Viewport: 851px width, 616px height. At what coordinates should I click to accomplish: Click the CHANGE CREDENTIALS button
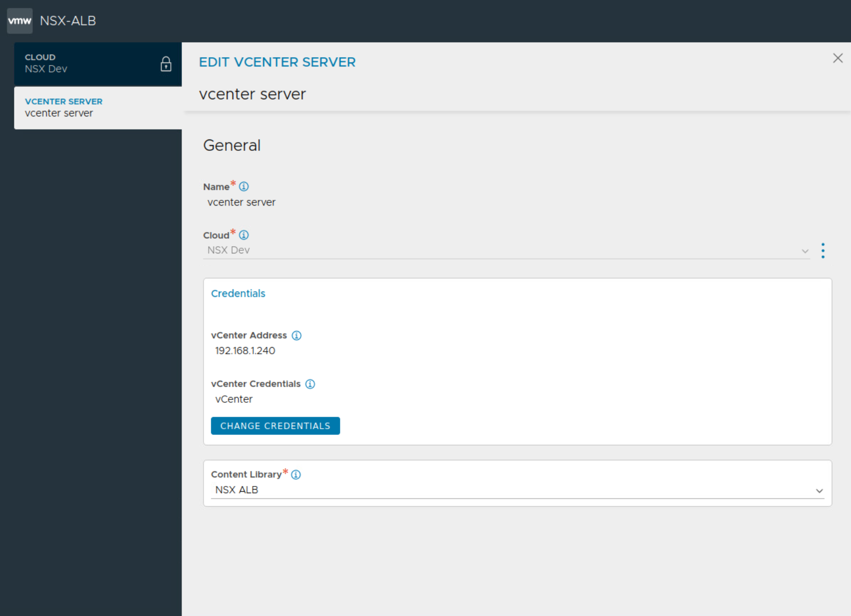click(x=275, y=426)
